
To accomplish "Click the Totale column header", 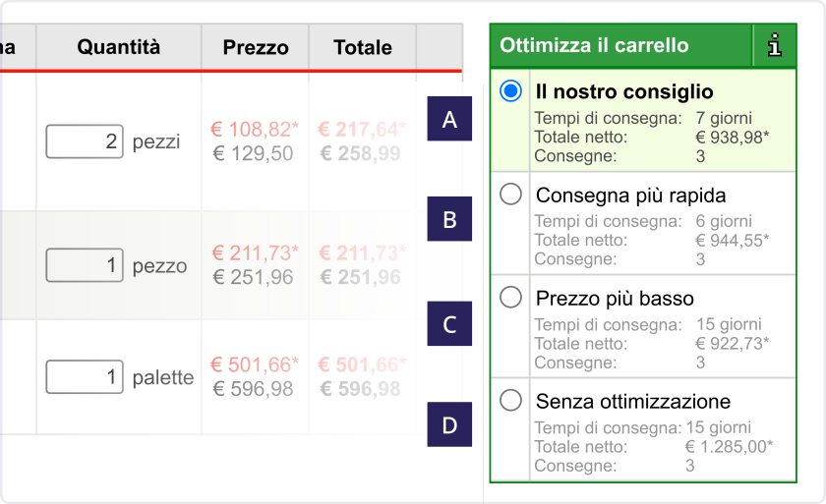I will tap(363, 47).
